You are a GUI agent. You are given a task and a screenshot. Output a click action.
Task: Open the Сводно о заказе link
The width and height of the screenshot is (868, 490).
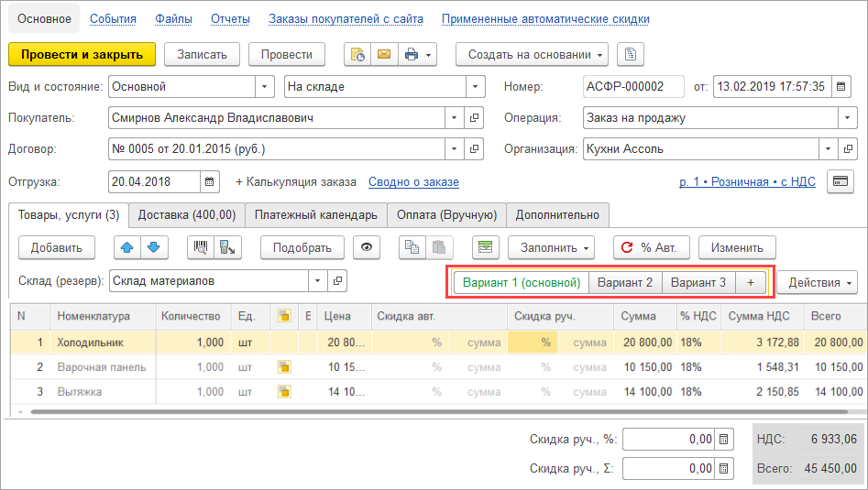tap(413, 182)
